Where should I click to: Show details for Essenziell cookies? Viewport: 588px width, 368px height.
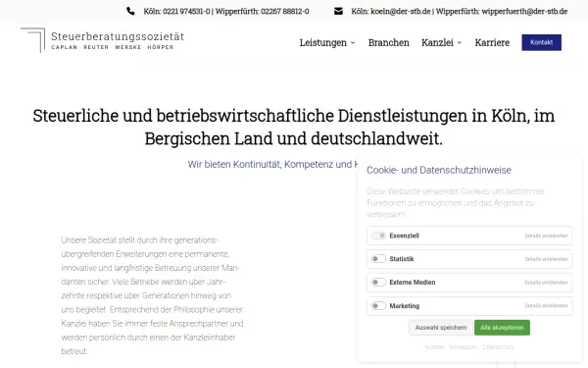[546, 236]
